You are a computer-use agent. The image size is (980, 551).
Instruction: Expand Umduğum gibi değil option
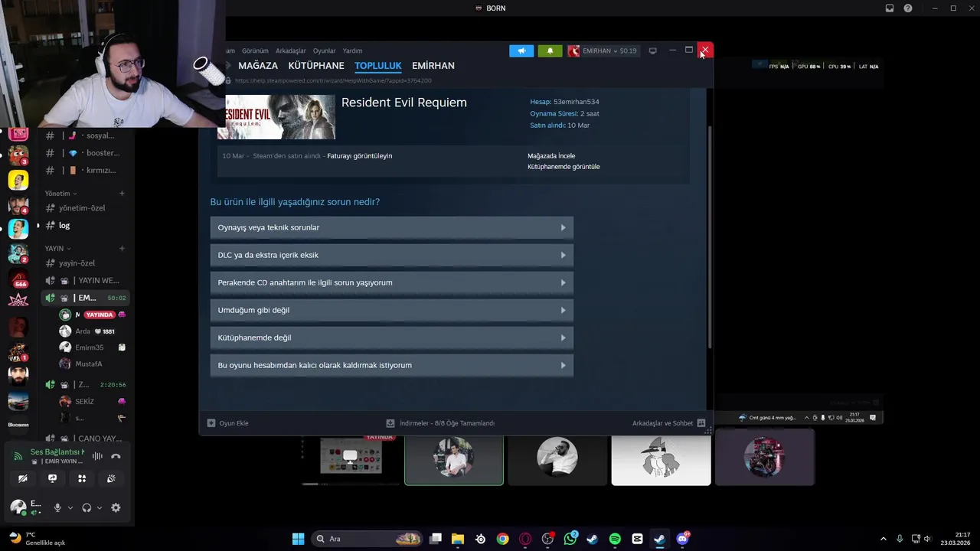(x=392, y=310)
